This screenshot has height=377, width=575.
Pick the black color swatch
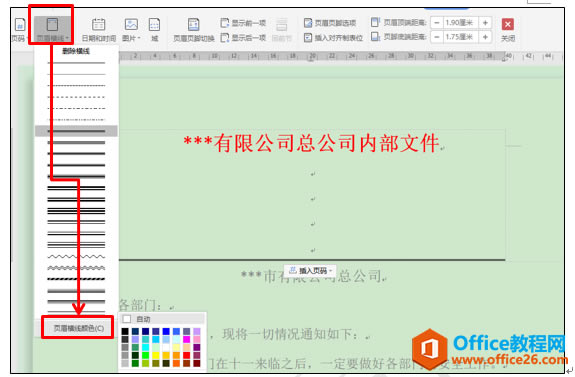125,332
